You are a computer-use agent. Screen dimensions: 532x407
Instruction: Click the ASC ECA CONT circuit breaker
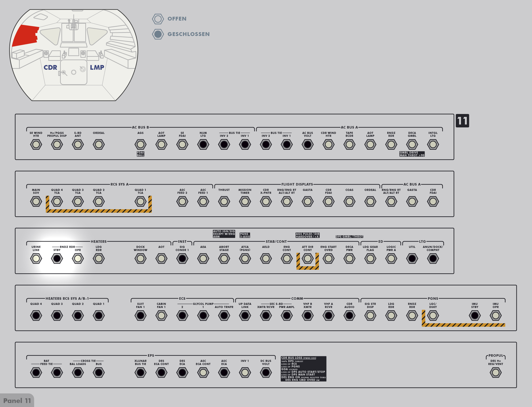click(x=203, y=372)
